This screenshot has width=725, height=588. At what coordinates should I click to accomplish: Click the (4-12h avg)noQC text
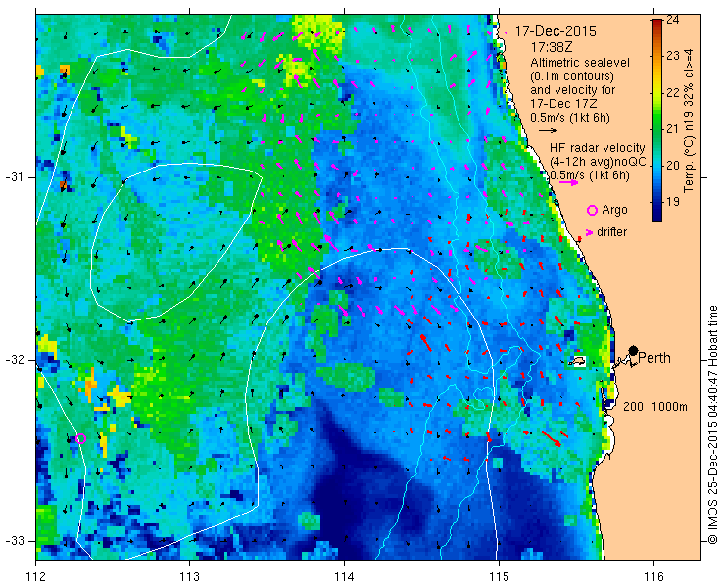(598, 162)
